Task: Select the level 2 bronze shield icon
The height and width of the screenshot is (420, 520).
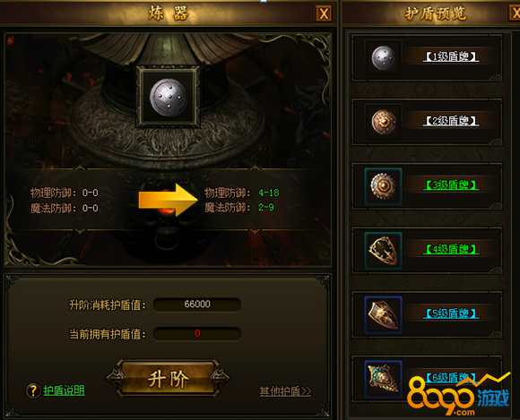Action: pyautogui.click(x=384, y=122)
